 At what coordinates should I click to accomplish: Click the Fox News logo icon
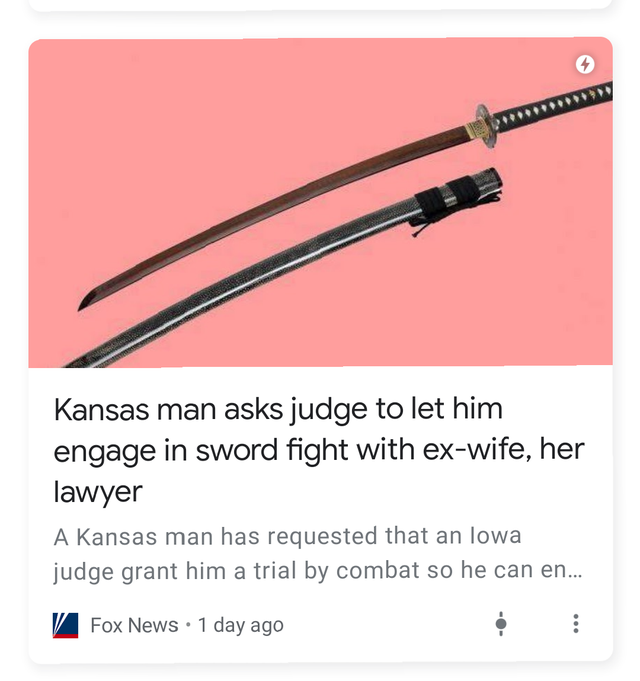(x=66, y=625)
